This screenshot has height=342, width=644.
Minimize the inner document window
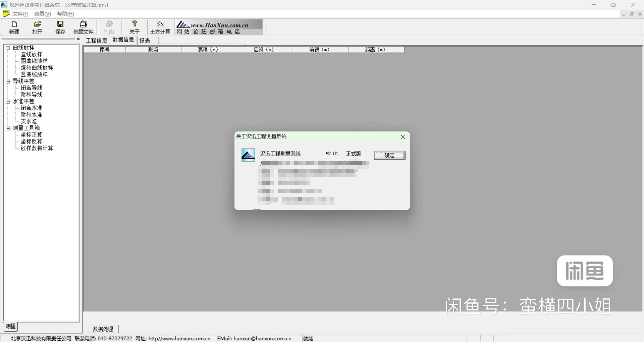624,14
